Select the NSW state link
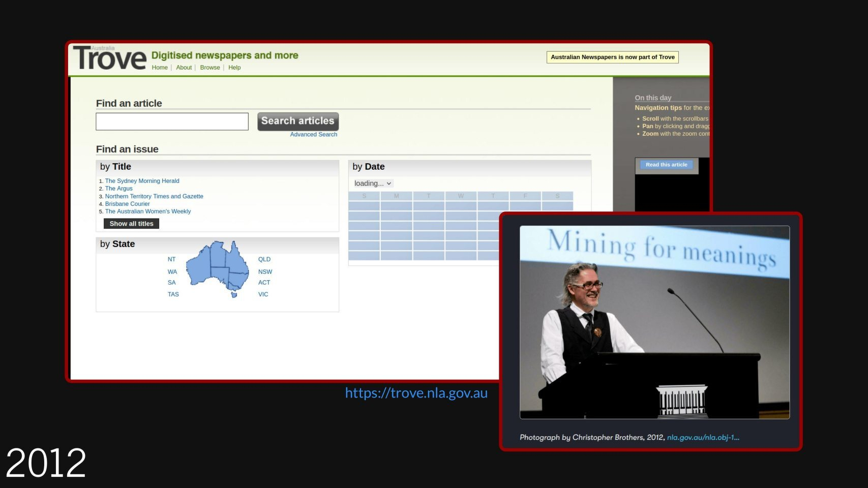Screen dimensions: 868x488 265,272
